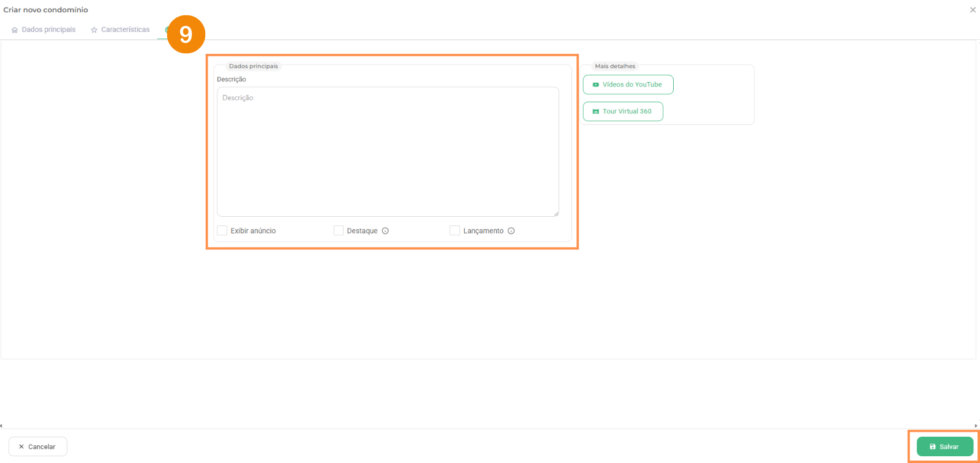Click the star icon on Características tab
The width and height of the screenshot is (980, 463).
[x=94, y=30]
